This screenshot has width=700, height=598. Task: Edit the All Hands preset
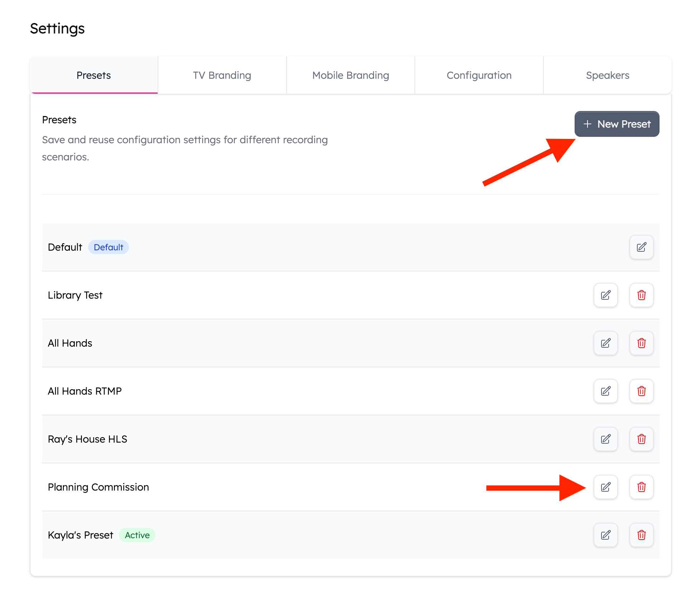pos(605,343)
